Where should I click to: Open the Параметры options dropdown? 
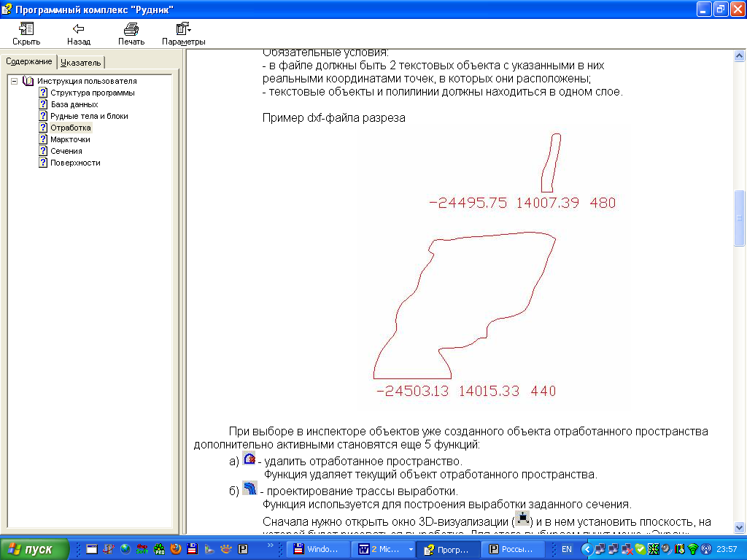tap(183, 34)
